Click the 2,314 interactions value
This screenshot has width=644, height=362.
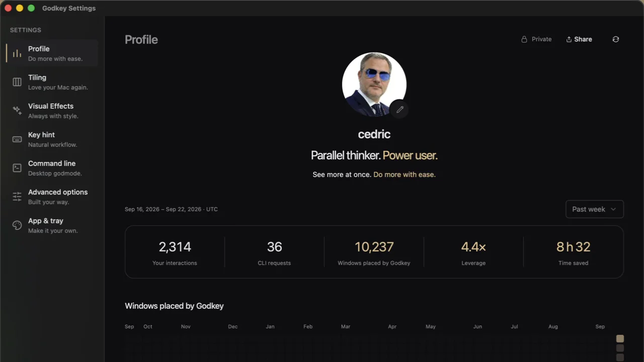coord(175,247)
